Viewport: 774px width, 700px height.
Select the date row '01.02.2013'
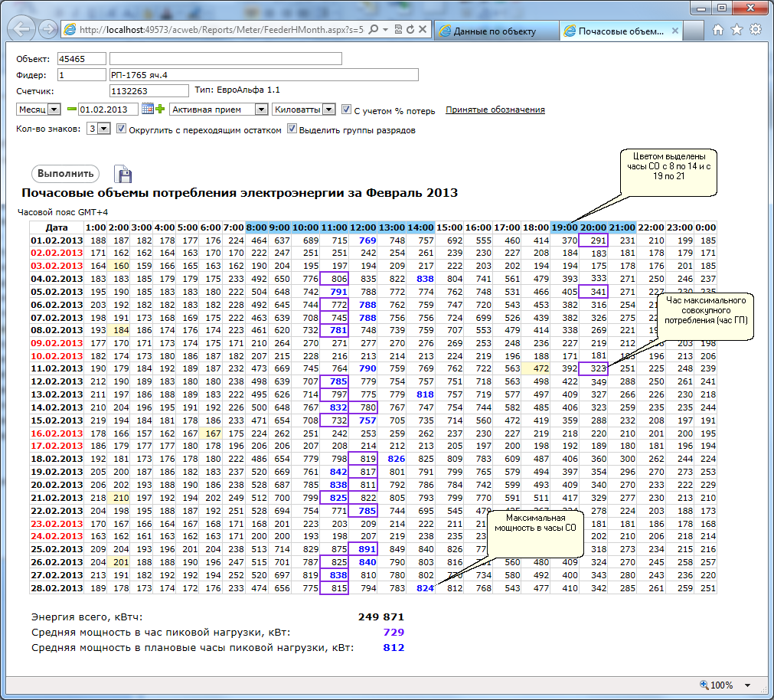57,240
